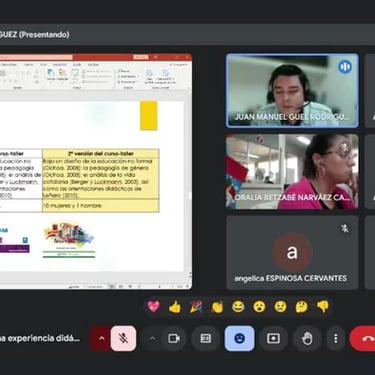Click angelica's brown avatar letter circle
375x375 pixels.
pos(292,252)
